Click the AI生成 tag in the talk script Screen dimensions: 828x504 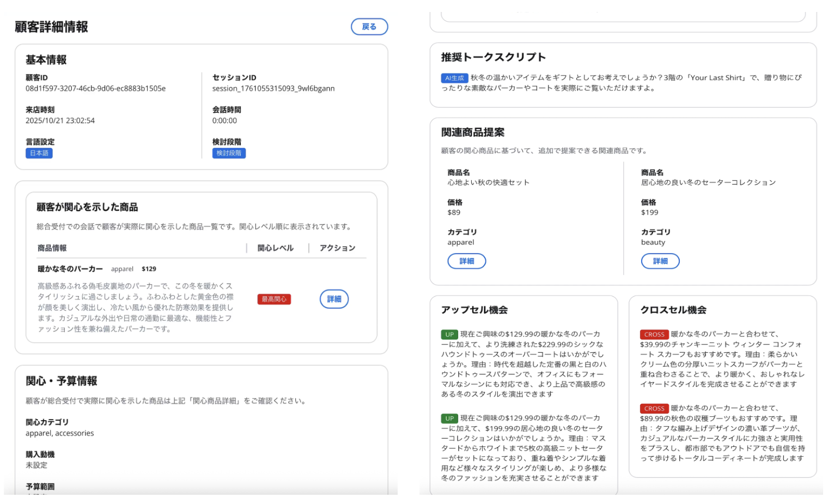coord(454,78)
